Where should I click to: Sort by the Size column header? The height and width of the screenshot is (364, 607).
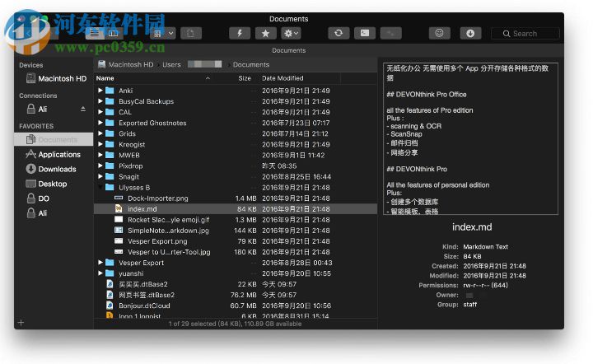(x=245, y=78)
